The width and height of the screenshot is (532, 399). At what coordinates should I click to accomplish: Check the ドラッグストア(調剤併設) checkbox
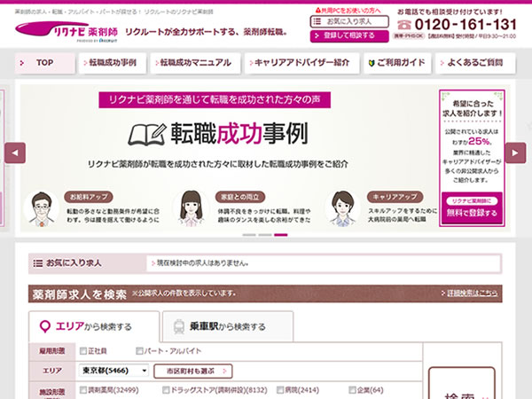point(166,390)
